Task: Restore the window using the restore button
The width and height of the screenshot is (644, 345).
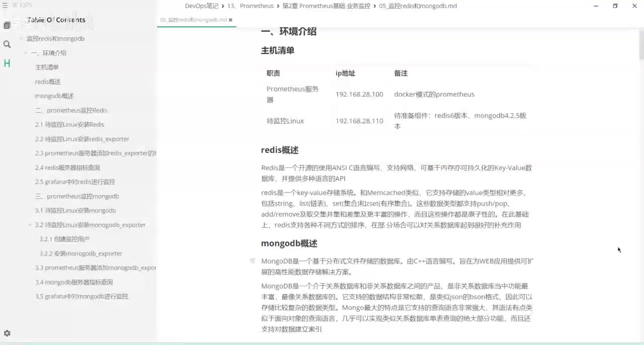Action: 615,6
